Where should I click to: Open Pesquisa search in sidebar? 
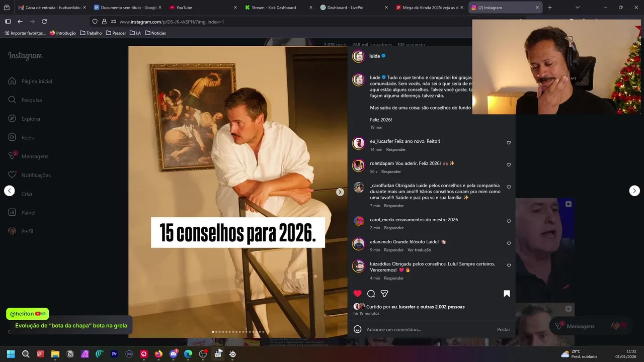[25, 100]
